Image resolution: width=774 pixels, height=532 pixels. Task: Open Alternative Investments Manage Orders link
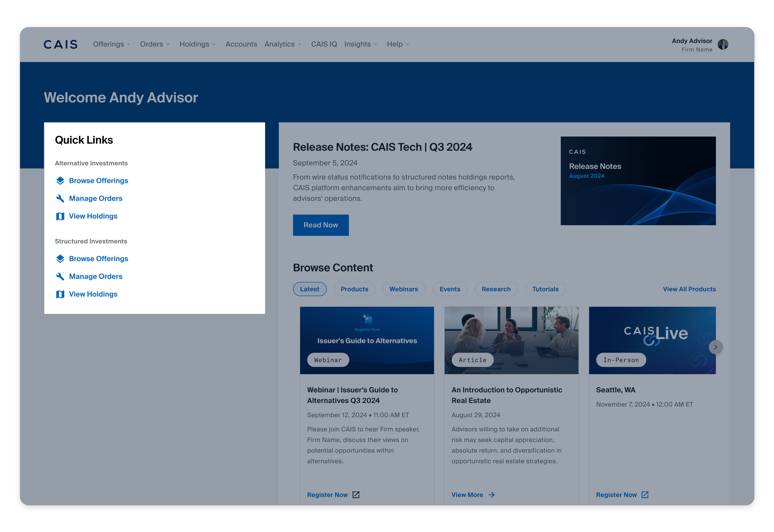coord(96,198)
